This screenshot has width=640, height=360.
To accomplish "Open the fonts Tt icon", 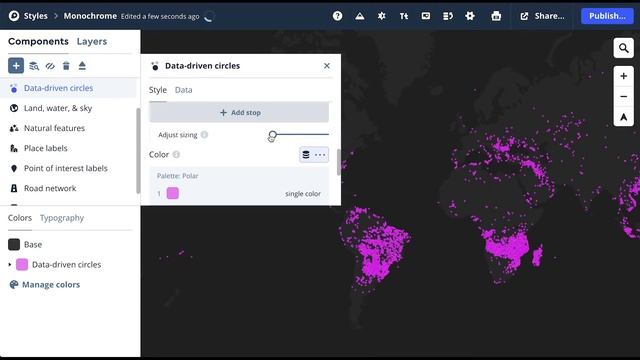I will click(404, 16).
